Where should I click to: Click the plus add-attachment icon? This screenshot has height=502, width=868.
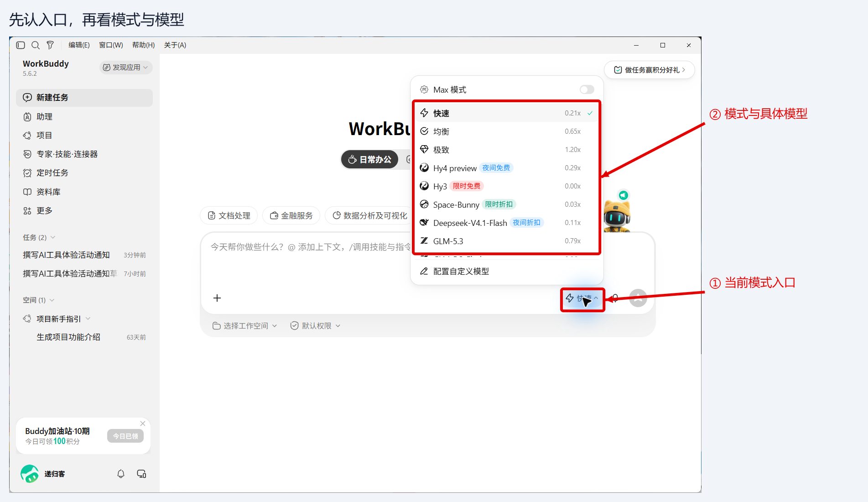click(x=217, y=298)
